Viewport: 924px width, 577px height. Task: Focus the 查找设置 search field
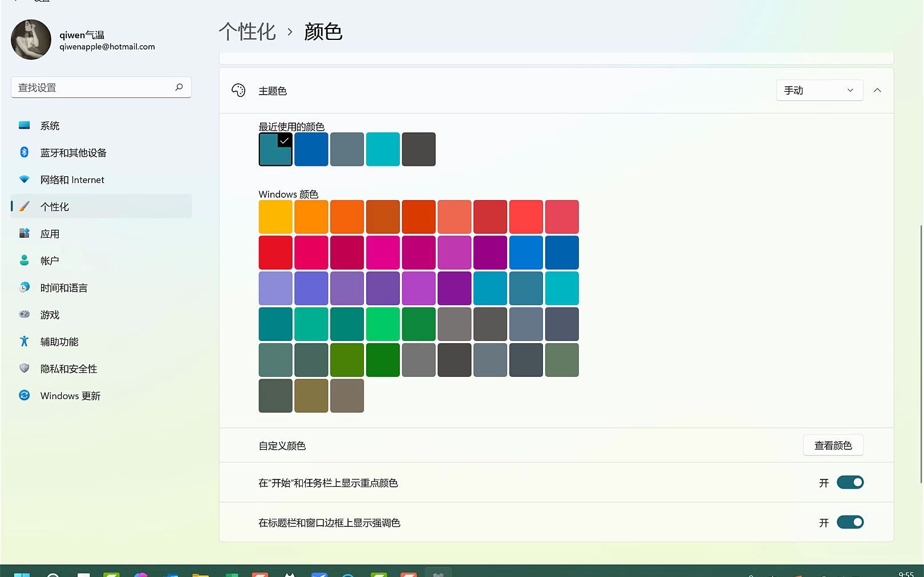[101, 87]
